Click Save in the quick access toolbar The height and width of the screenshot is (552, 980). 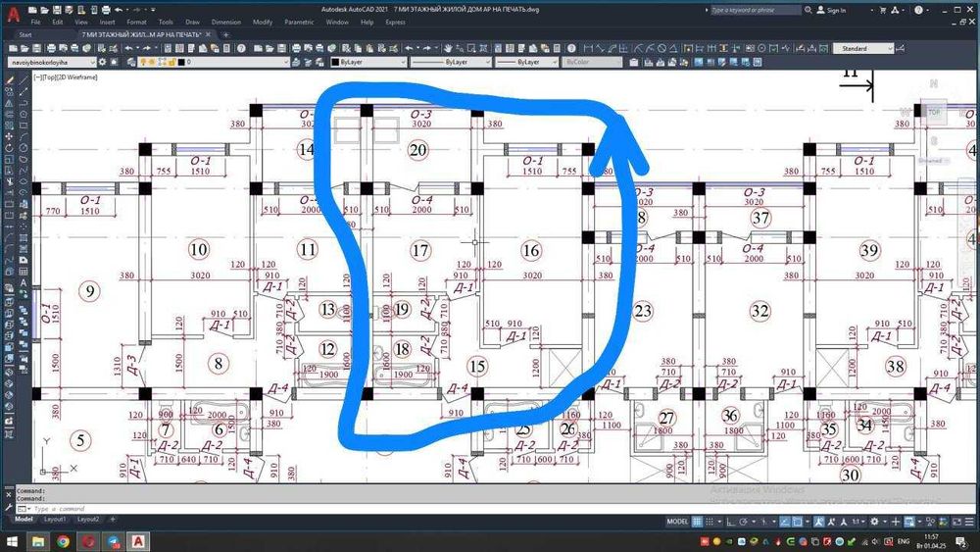click(x=57, y=10)
